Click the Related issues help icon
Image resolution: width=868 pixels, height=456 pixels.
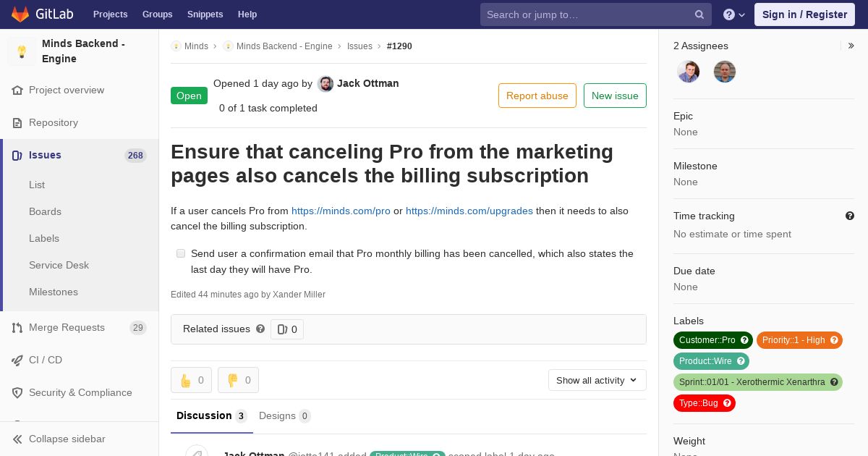pyautogui.click(x=260, y=329)
